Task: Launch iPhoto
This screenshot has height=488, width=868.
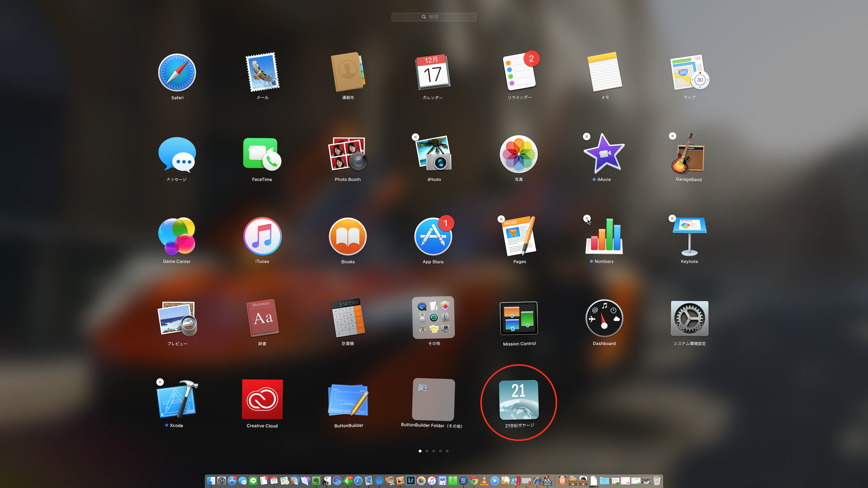Action: coord(434,153)
